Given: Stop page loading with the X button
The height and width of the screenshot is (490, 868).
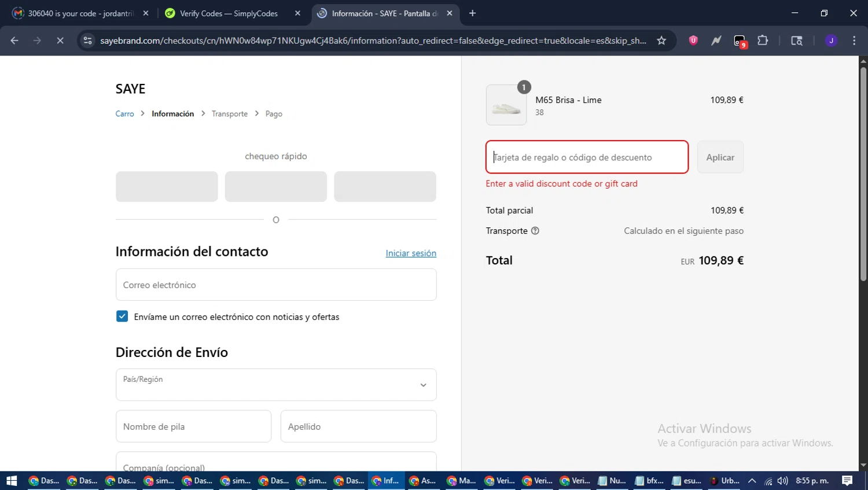Looking at the screenshot, I should (x=60, y=40).
